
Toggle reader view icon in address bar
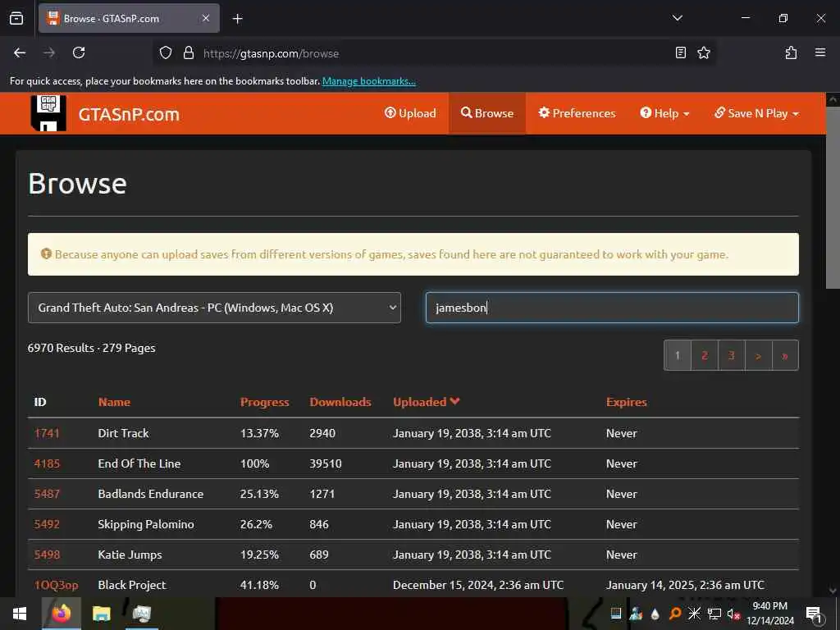tap(680, 53)
